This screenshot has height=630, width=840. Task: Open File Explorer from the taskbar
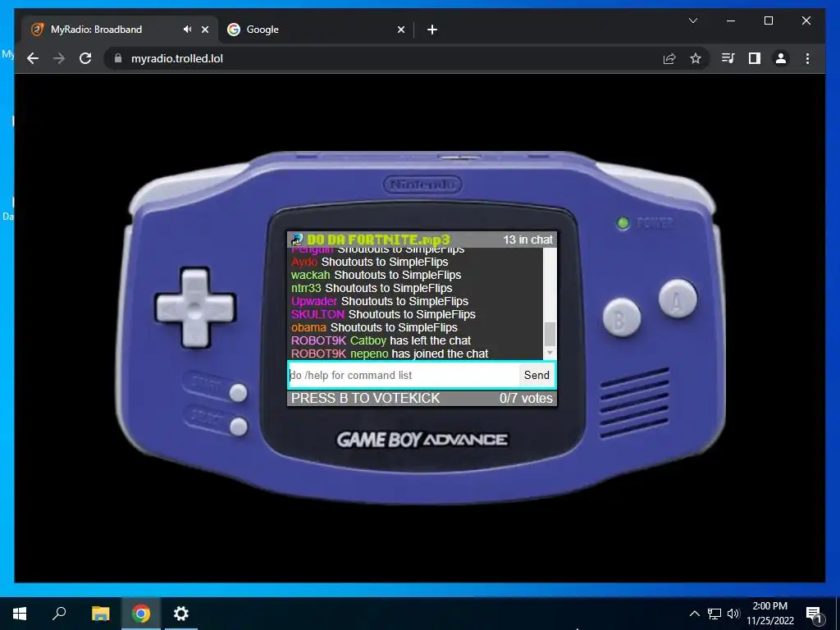100,614
